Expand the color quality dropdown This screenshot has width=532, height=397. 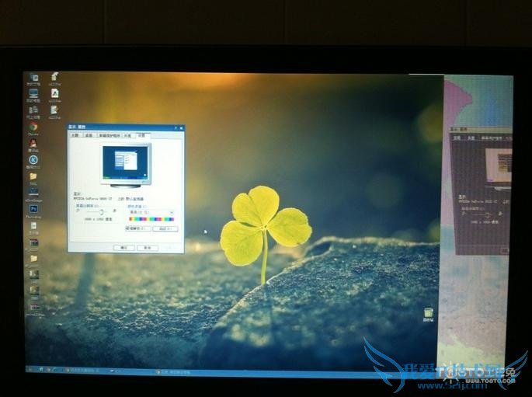(x=172, y=213)
